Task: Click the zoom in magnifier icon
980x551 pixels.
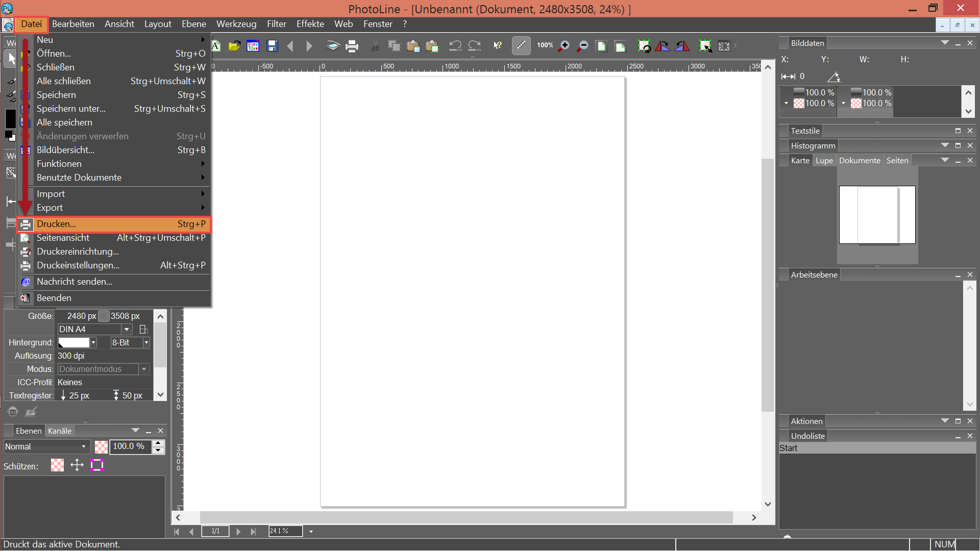Action: [564, 46]
